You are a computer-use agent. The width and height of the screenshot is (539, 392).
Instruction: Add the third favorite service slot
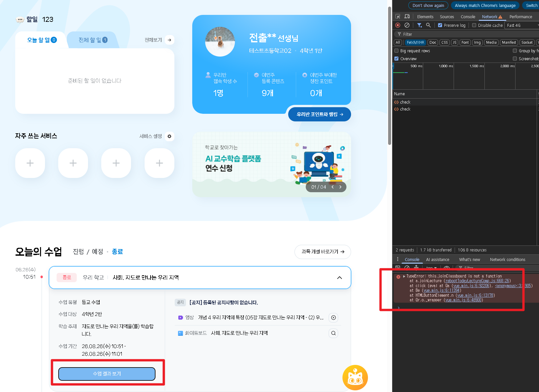116,163
